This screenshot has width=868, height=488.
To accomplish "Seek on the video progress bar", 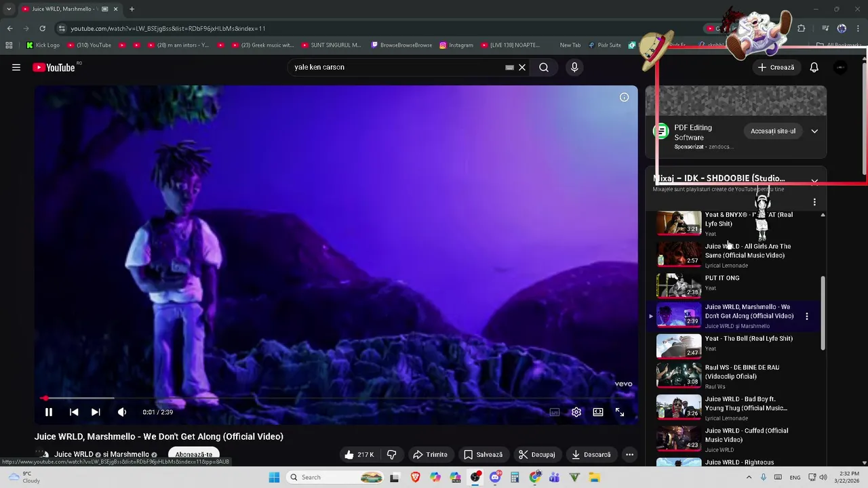I will (x=336, y=399).
